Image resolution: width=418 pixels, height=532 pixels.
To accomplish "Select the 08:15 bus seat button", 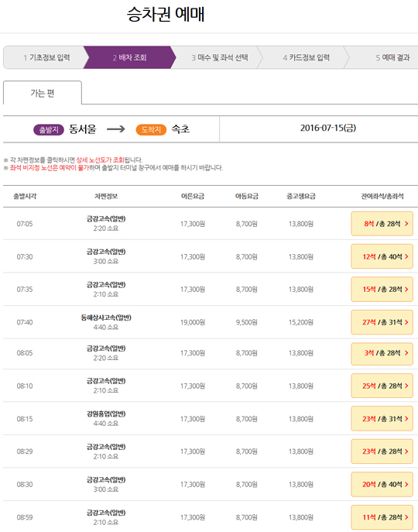I will pyautogui.click(x=382, y=419).
